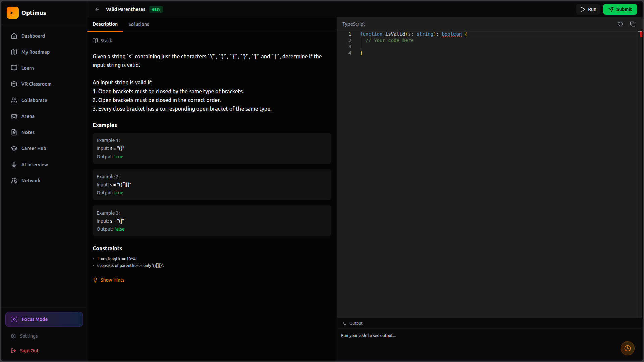Open Settings in the sidebar
644x362 pixels.
(29, 336)
